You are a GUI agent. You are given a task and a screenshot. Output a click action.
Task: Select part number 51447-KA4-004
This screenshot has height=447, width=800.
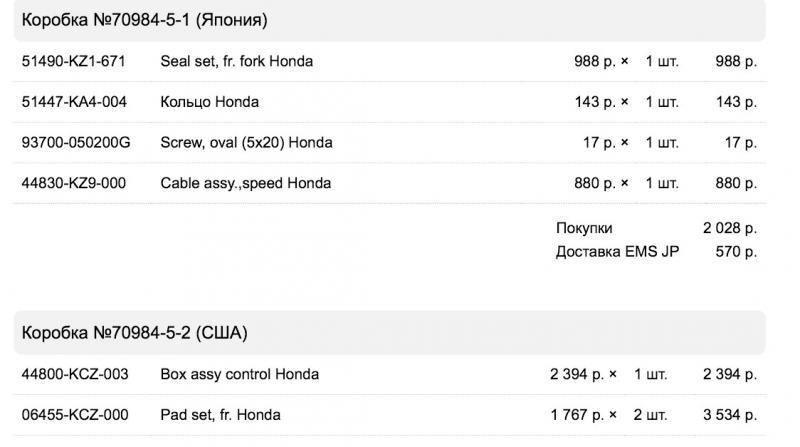(x=74, y=102)
